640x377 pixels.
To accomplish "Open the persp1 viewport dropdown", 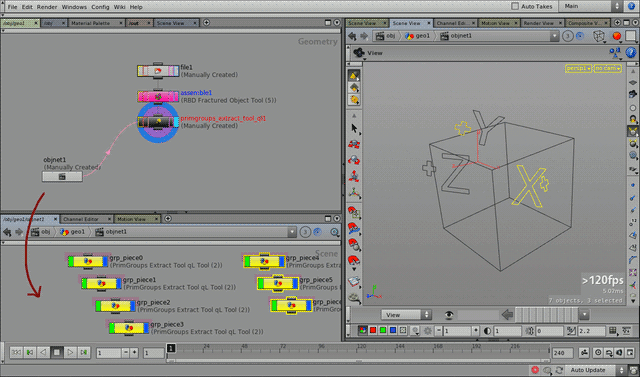I will tap(578, 69).
